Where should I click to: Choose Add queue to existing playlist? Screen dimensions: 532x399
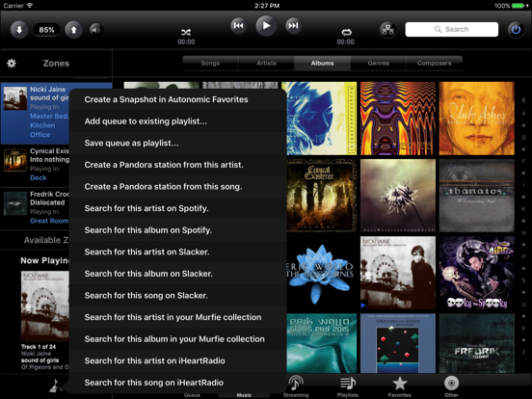click(178, 121)
